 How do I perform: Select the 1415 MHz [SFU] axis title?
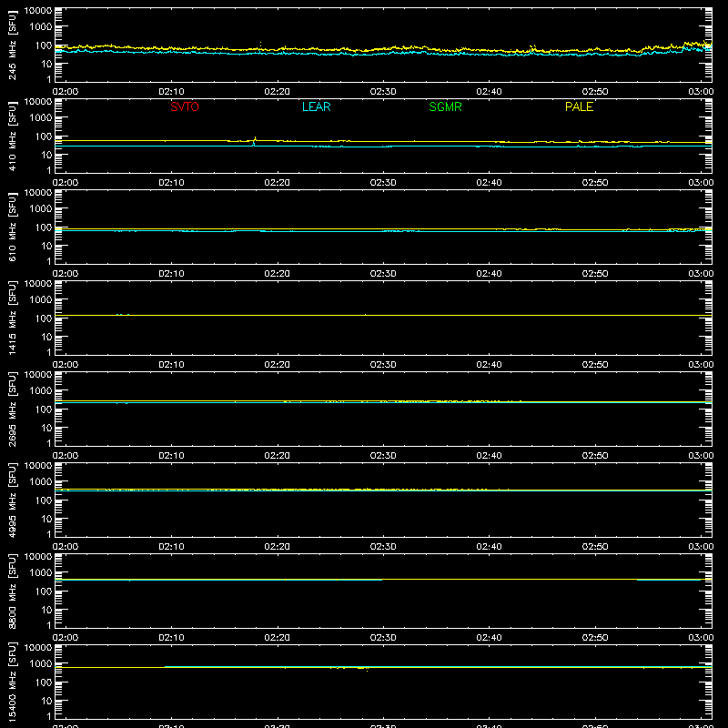pyautogui.click(x=12, y=318)
